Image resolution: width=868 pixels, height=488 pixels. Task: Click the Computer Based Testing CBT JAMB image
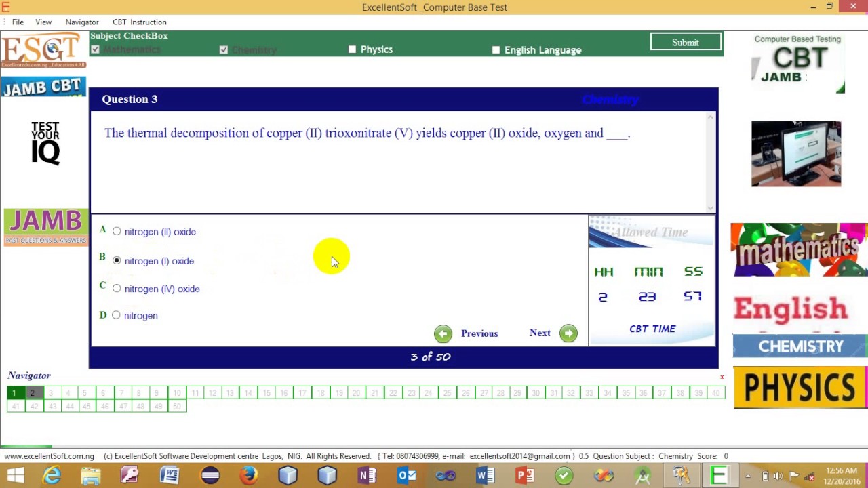pyautogui.click(x=797, y=63)
